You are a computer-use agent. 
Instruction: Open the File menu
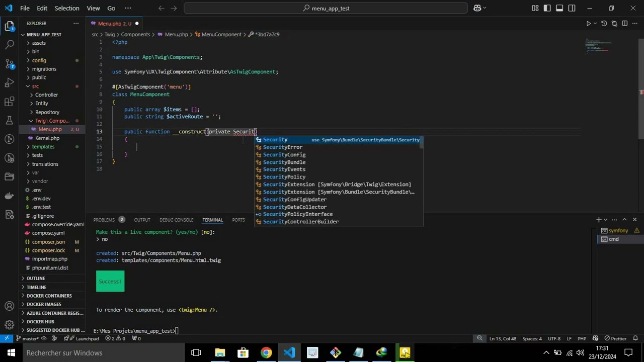tap(25, 8)
